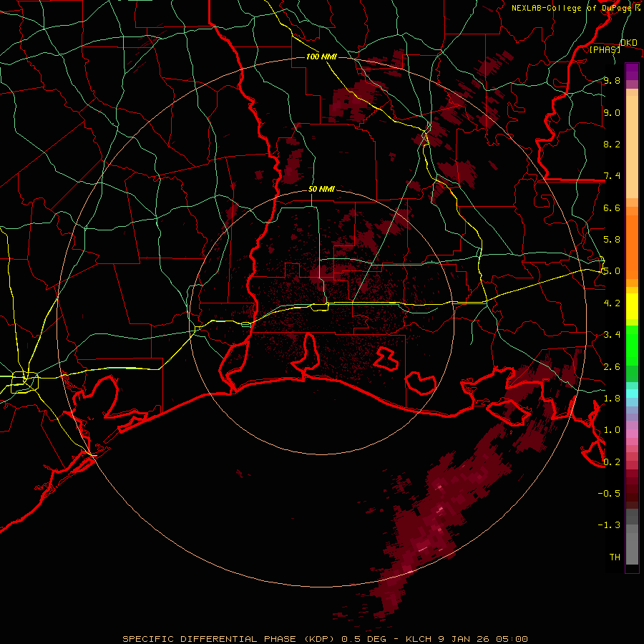Pick the pink band of the color scale
This screenshot has width=644, height=644.
coord(632,434)
